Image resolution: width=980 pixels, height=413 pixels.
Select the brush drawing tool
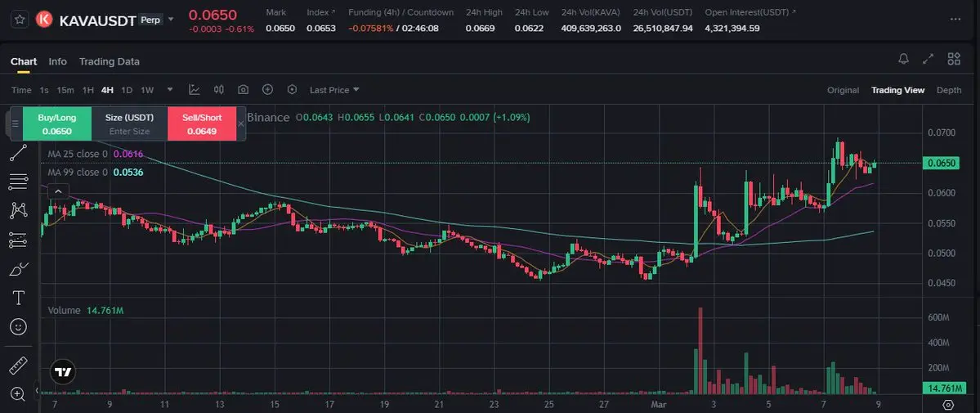(18, 269)
